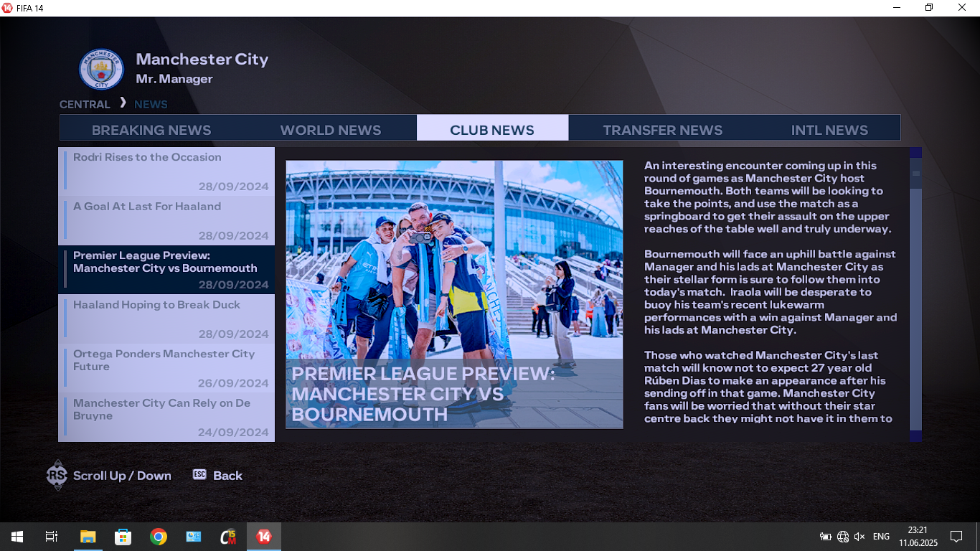Open the Intl News tab
The height and width of the screenshot is (551, 980).
tap(829, 130)
